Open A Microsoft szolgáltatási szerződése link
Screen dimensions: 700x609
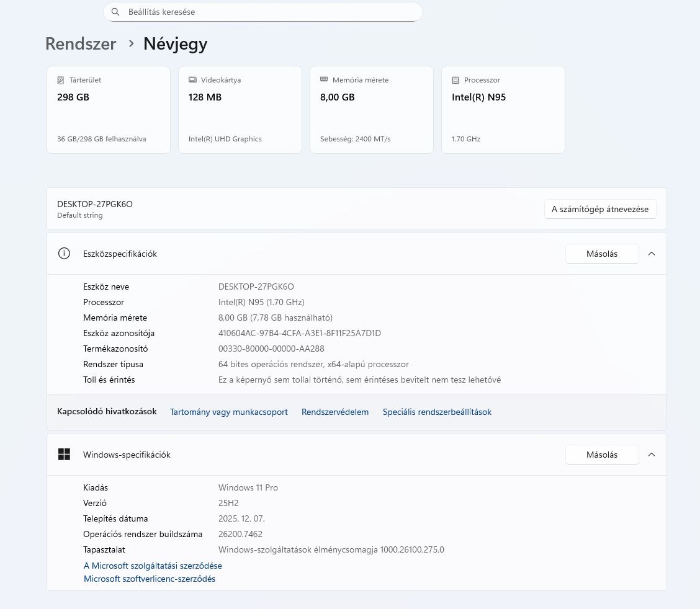point(153,566)
